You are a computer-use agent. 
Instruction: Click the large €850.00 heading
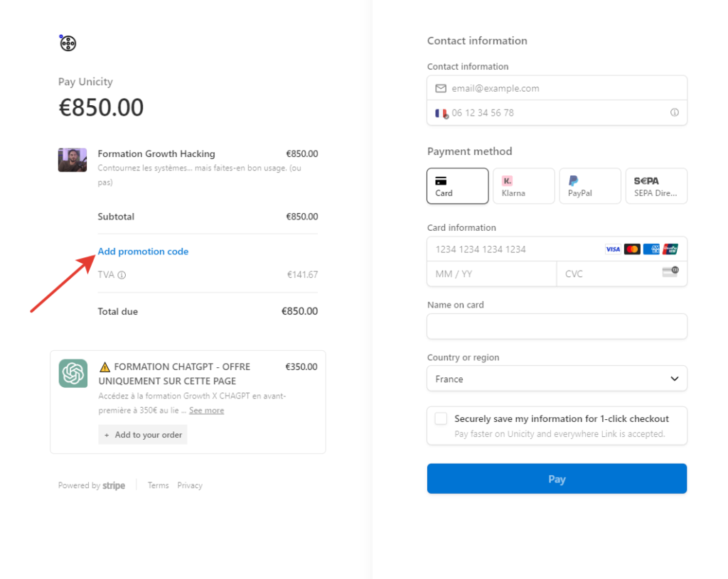(x=101, y=108)
